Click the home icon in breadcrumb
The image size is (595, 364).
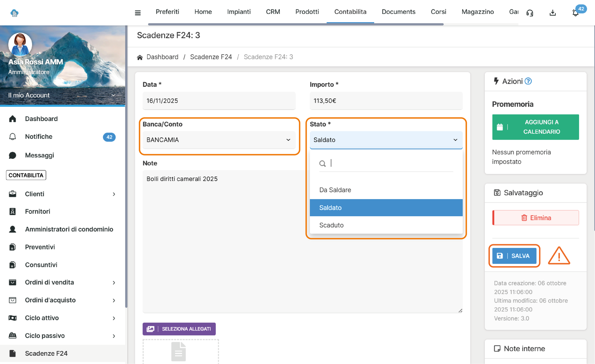[x=140, y=57]
